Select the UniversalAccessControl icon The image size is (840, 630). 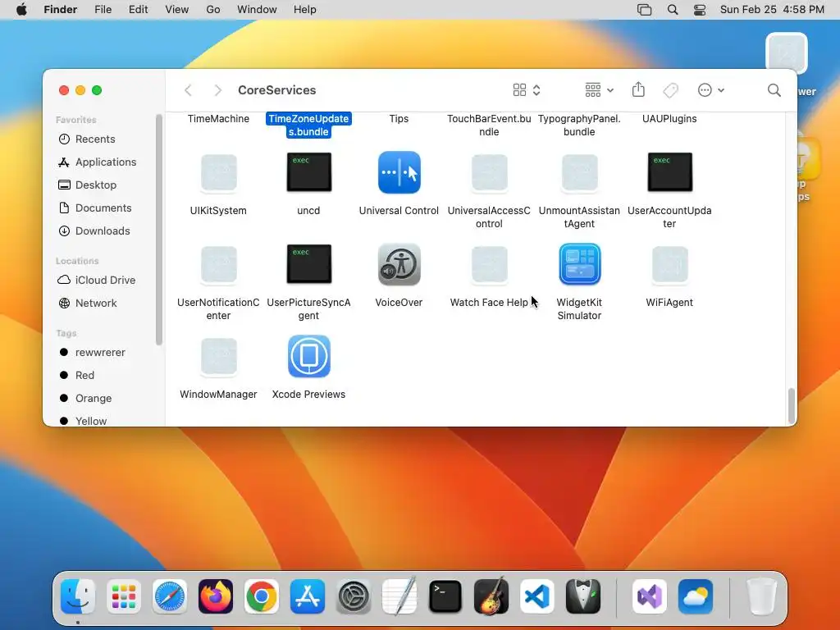point(489,172)
